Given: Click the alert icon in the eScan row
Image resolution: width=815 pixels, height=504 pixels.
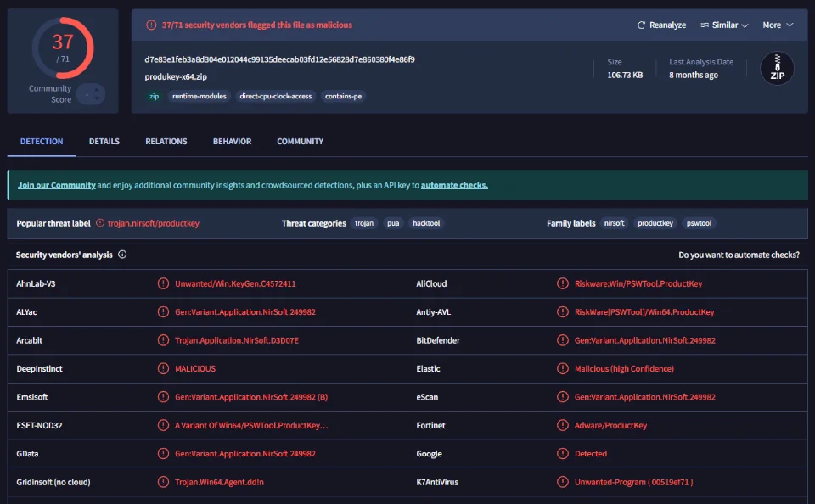Looking at the screenshot, I should [x=562, y=397].
